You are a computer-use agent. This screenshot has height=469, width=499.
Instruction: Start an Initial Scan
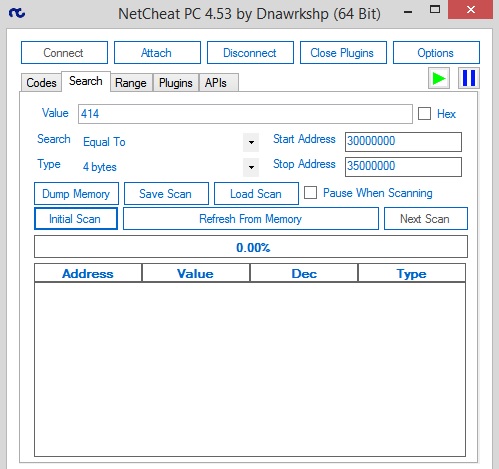[x=76, y=219]
